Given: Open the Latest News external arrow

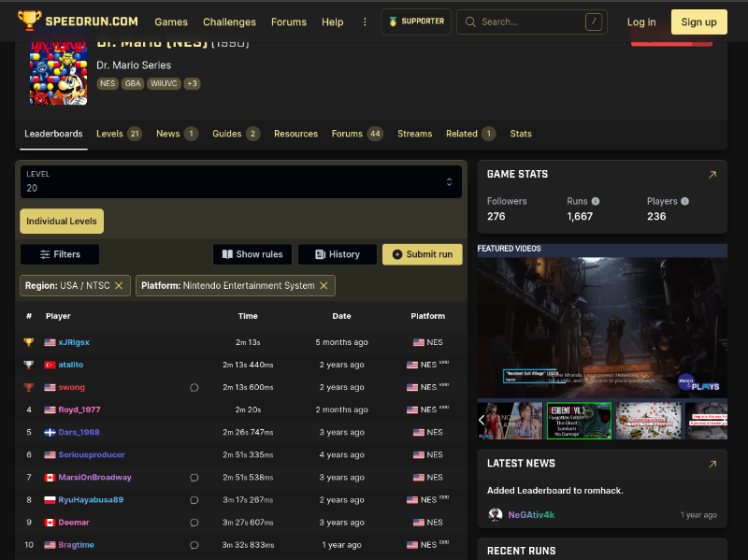Looking at the screenshot, I should click(712, 464).
